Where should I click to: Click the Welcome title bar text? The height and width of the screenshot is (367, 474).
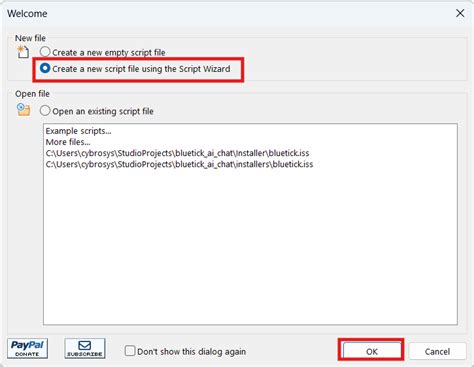[x=27, y=14]
